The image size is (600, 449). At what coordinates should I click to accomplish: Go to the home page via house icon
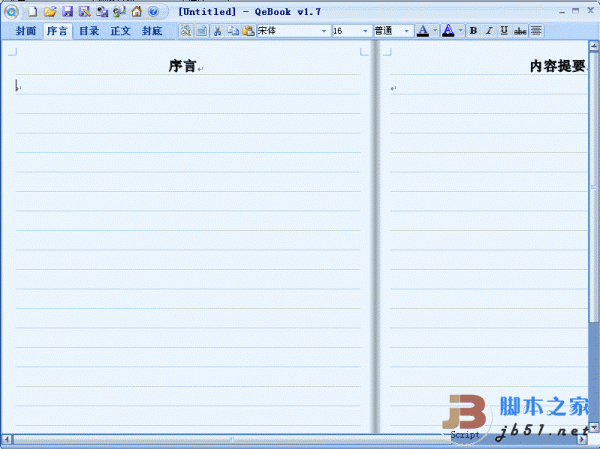point(137,11)
